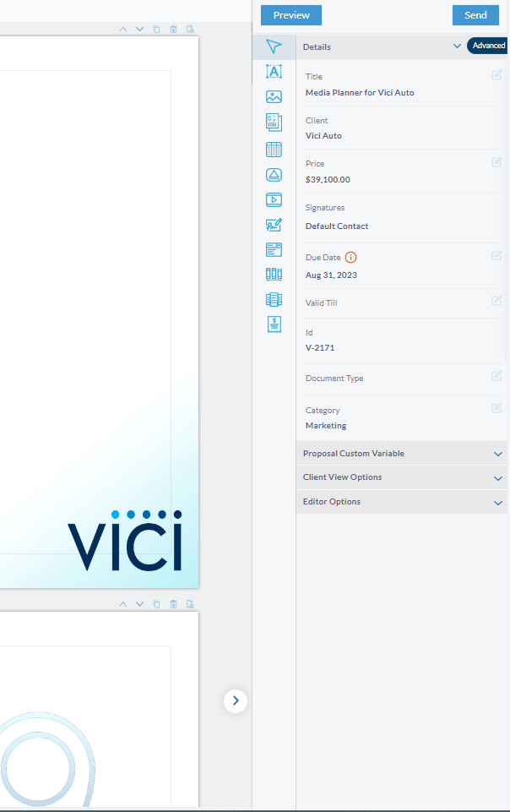
Task: Edit the Due Date pencil icon
Action: pos(496,255)
